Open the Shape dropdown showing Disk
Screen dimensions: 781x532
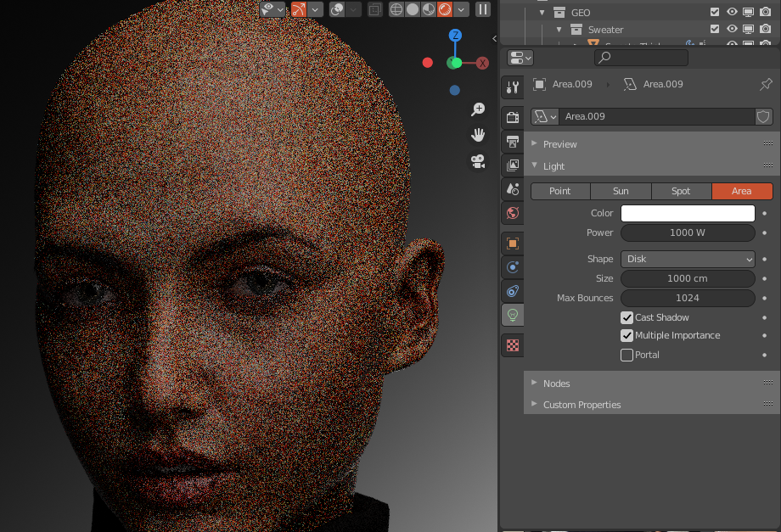[x=688, y=259]
